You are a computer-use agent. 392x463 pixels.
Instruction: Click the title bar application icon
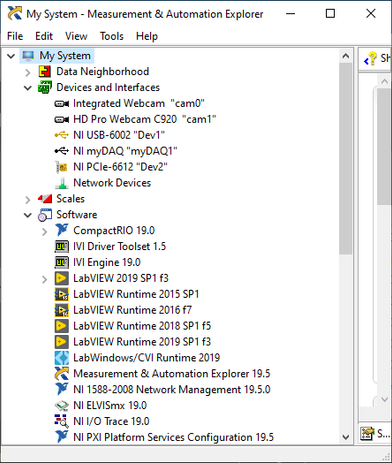[15, 14]
